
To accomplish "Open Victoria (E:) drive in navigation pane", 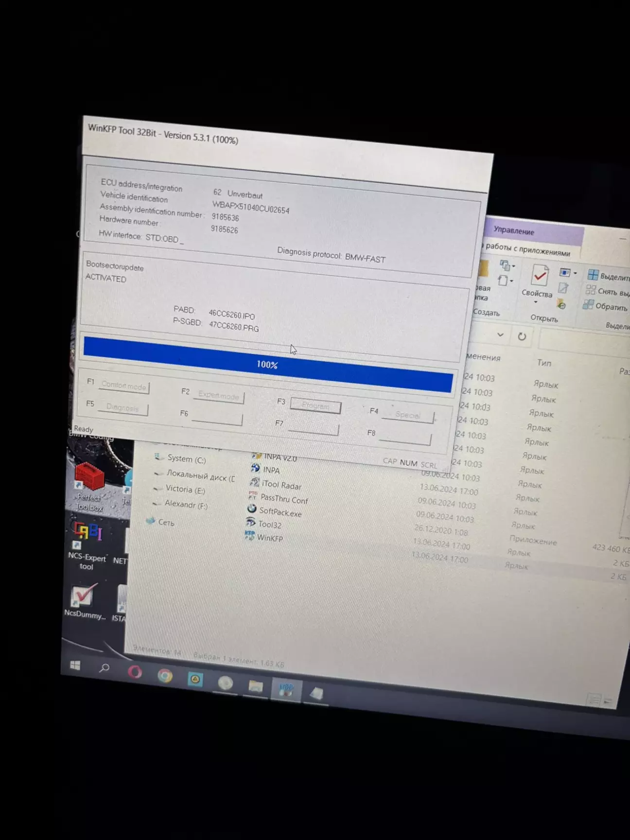I will [x=185, y=489].
